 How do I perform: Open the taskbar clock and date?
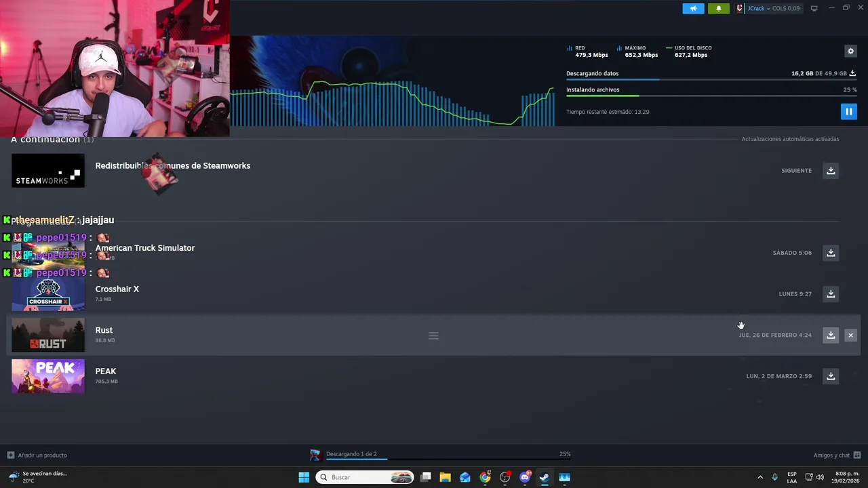(846, 477)
